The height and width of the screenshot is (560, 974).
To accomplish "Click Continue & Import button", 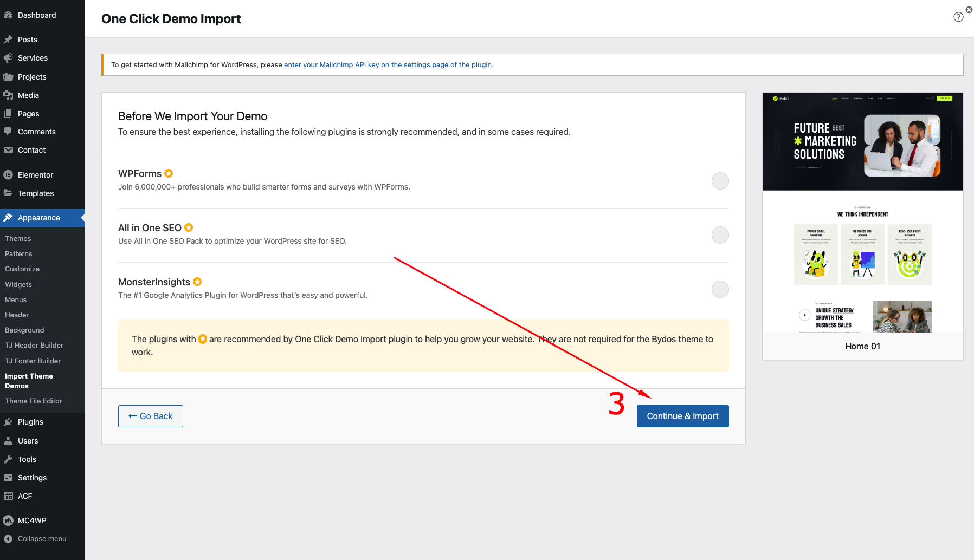I will coord(682,416).
